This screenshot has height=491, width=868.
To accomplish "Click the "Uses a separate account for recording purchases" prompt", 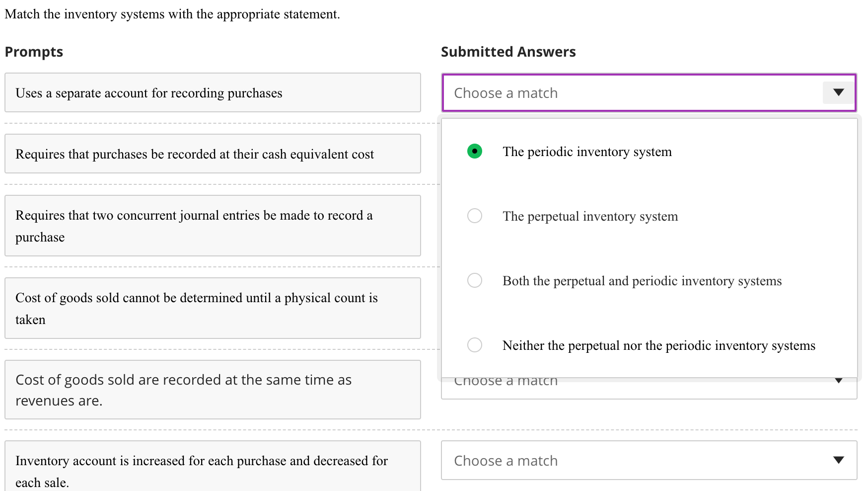I will tap(212, 92).
